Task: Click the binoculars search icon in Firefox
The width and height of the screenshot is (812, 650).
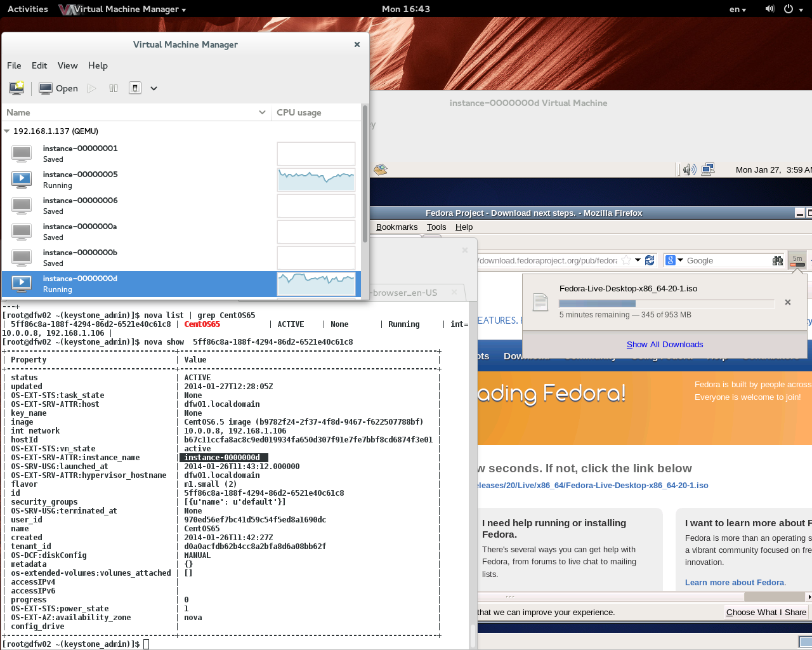Action: [x=777, y=260]
